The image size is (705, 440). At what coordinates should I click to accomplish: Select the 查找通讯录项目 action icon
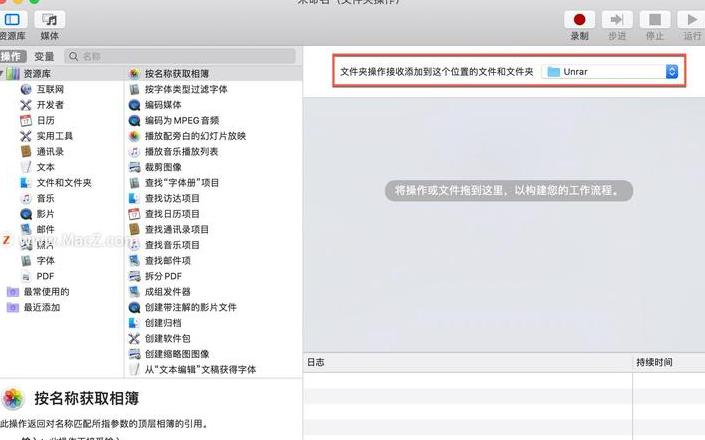[134, 229]
